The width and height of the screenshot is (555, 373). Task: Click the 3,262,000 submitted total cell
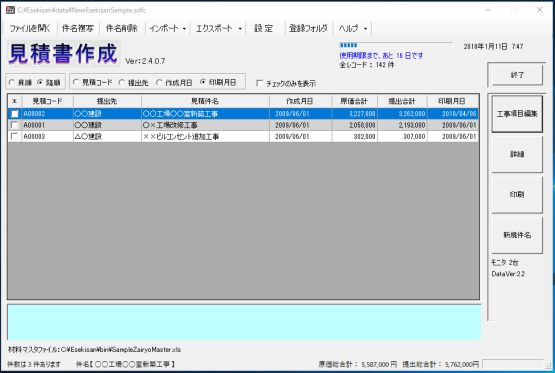[402, 114]
